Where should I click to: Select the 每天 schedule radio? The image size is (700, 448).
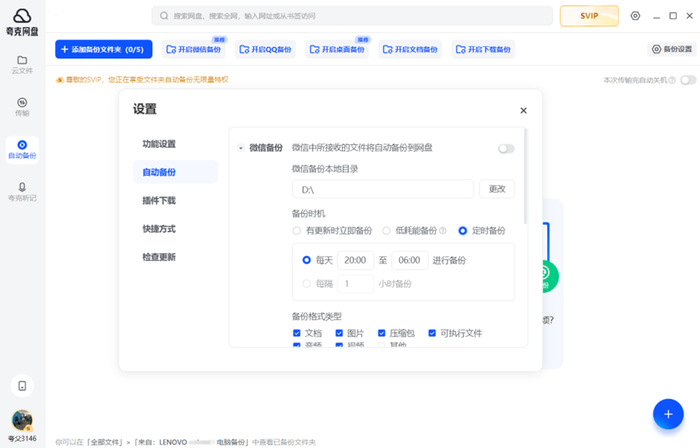(306, 260)
